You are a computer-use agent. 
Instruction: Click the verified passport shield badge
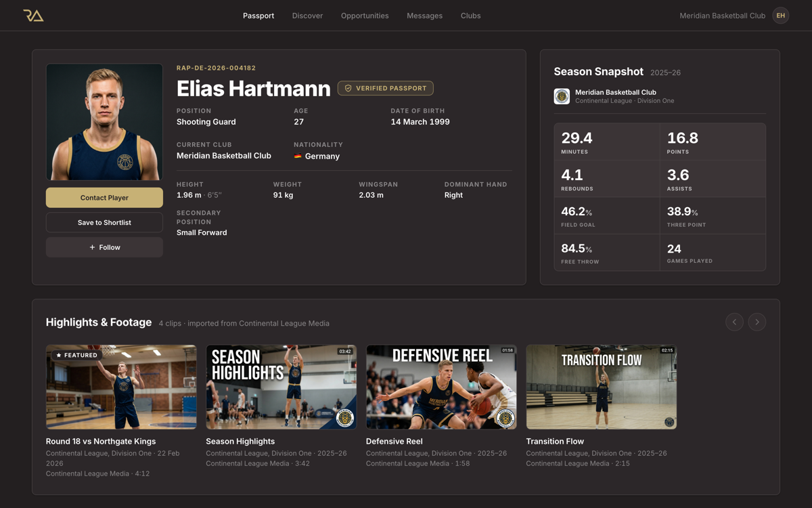click(386, 88)
